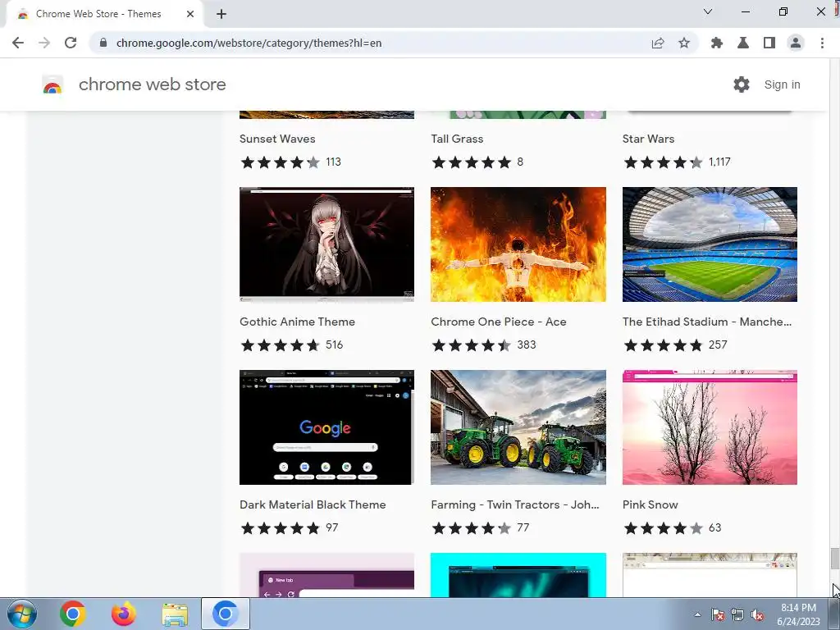Open The Etihad Stadium theme thumbnail

coord(710,244)
